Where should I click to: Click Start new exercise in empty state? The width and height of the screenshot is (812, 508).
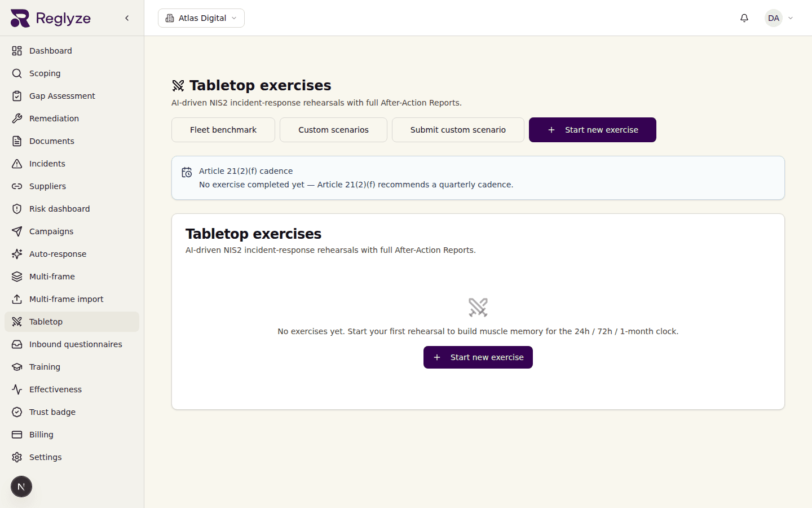pyautogui.click(x=478, y=357)
